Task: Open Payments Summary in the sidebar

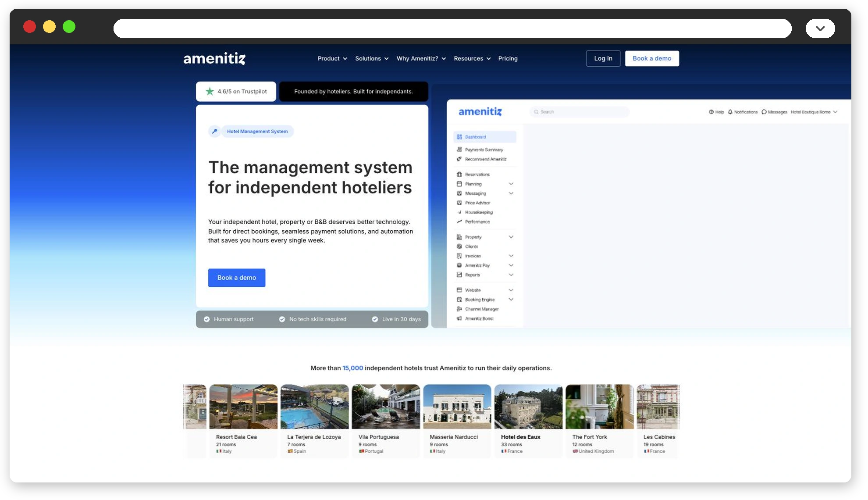Action: point(484,150)
